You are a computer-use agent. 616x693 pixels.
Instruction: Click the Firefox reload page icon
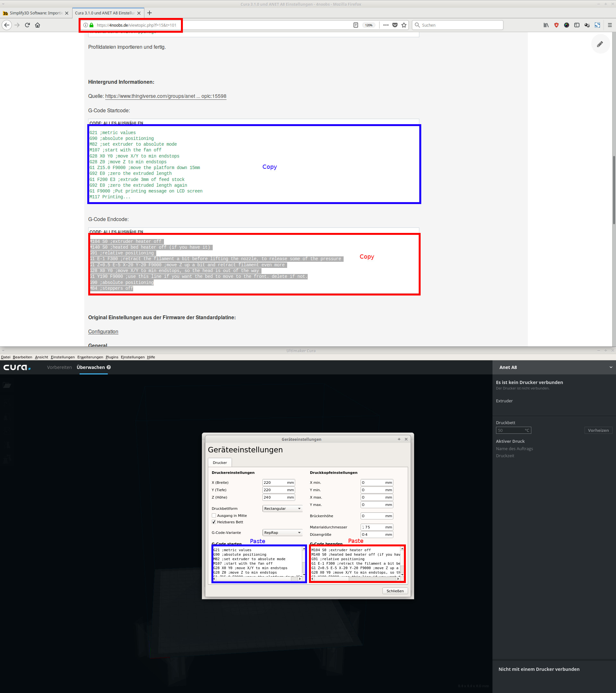(28, 25)
